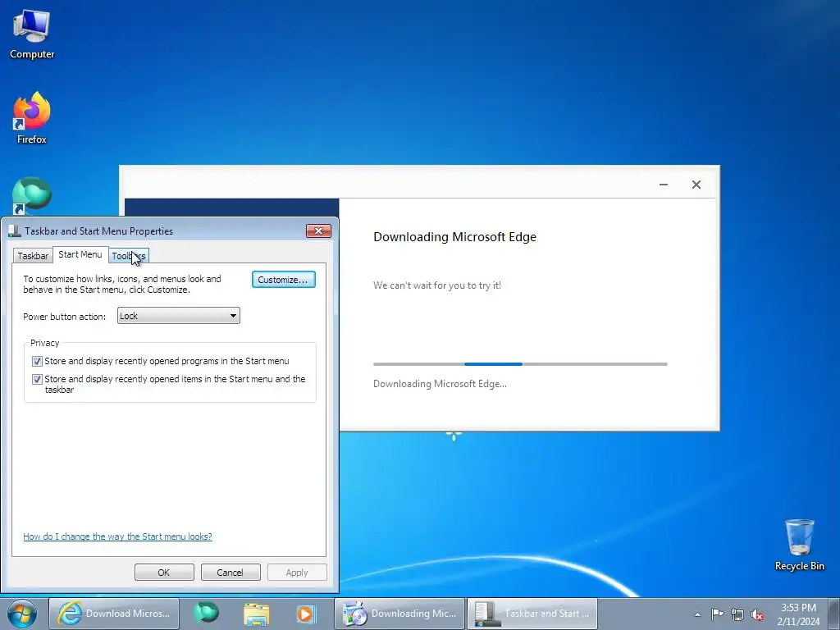Open the Recycle Bin icon

click(799, 545)
